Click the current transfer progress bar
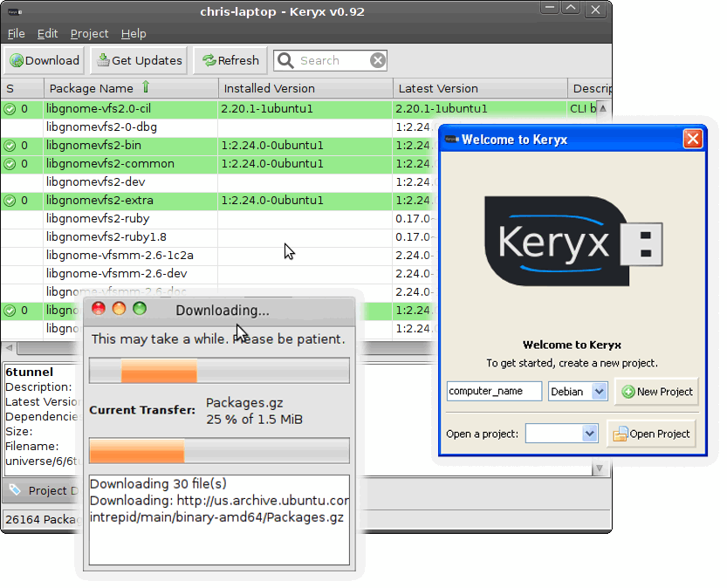This screenshot has width=727, height=588. 219,450
